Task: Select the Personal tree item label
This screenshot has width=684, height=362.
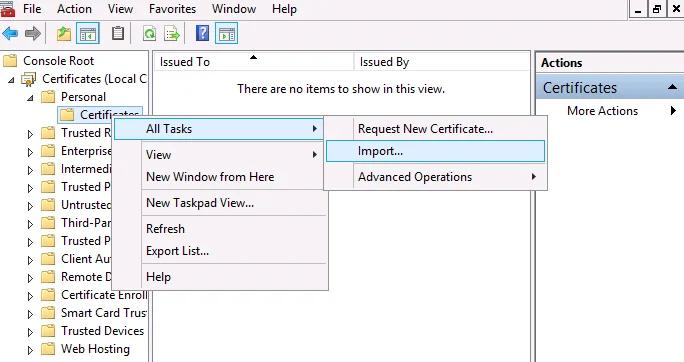Action: click(83, 96)
